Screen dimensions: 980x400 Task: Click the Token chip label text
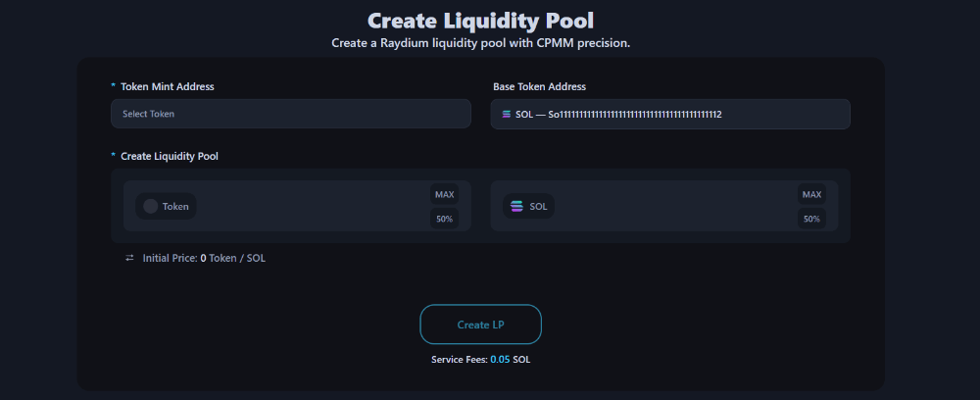[175, 206]
